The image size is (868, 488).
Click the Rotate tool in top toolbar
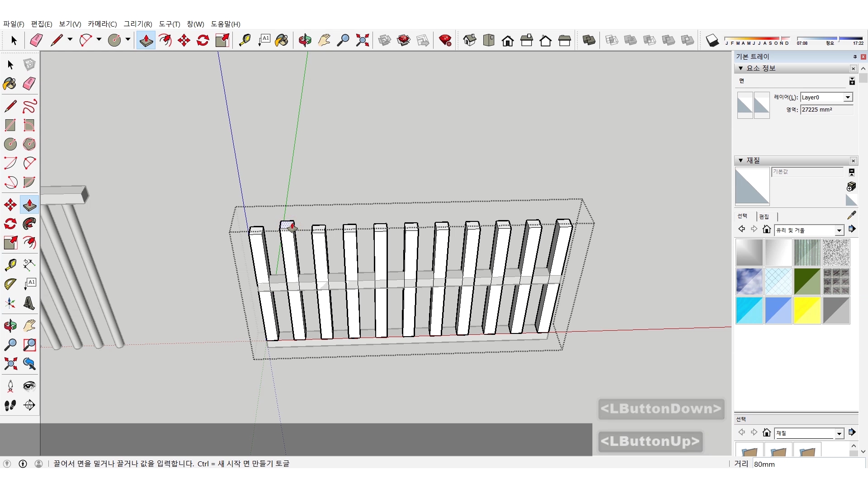[203, 40]
